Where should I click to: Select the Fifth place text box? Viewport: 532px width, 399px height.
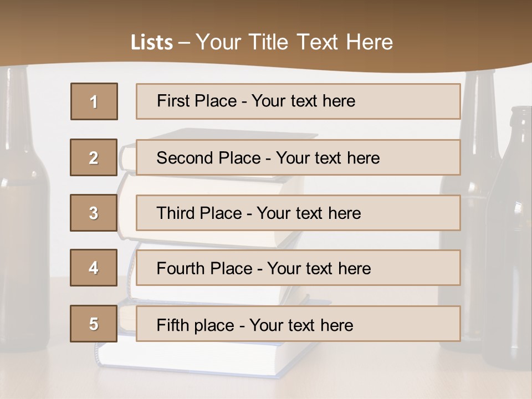coord(298,324)
